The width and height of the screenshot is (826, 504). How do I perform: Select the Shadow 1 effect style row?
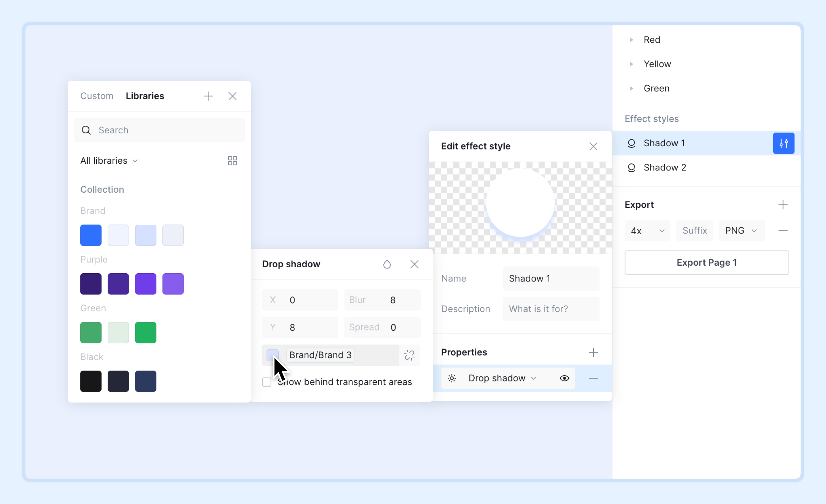[x=706, y=143]
